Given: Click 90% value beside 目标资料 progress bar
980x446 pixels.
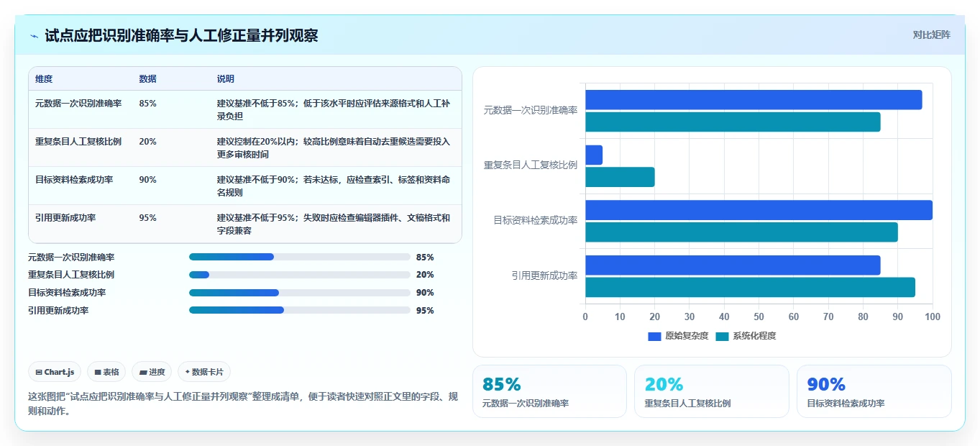Looking at the screenshot, I should click(425, 293).
